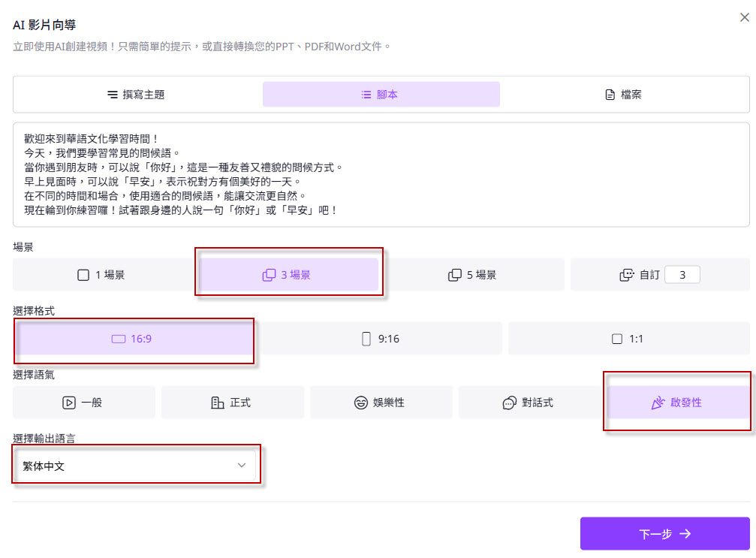Click the 自訂 scene icon

627,275
